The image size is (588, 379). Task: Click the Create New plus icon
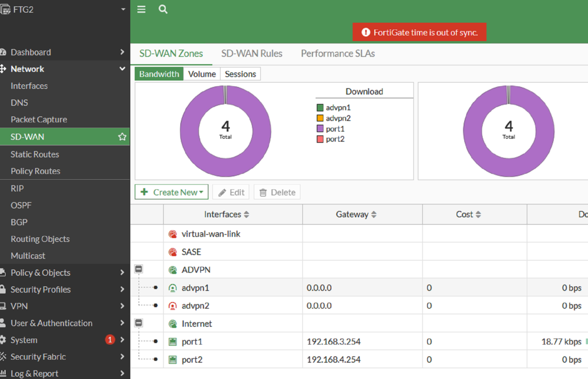[x=145, y=192]
